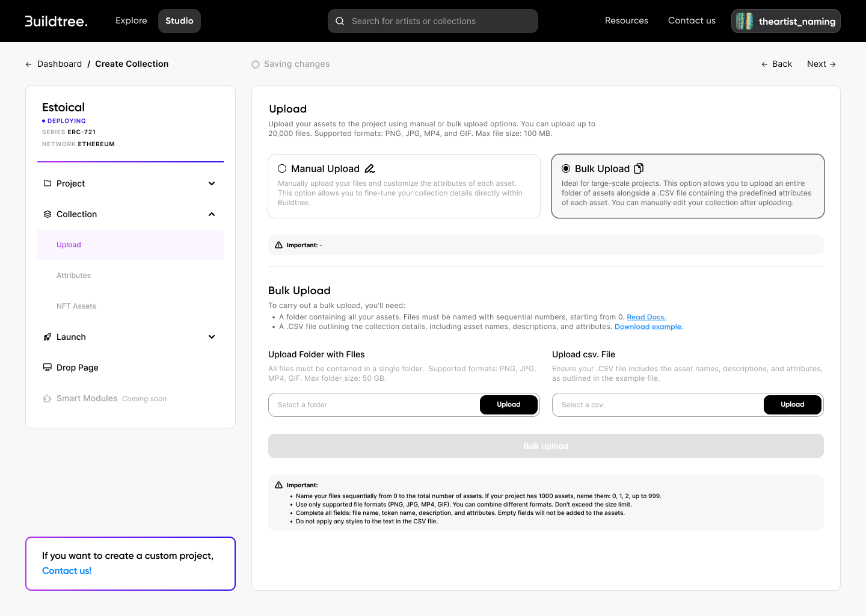
Task: Click the copy icon beside Bulk Upload
Action: (x=639, y=168)
